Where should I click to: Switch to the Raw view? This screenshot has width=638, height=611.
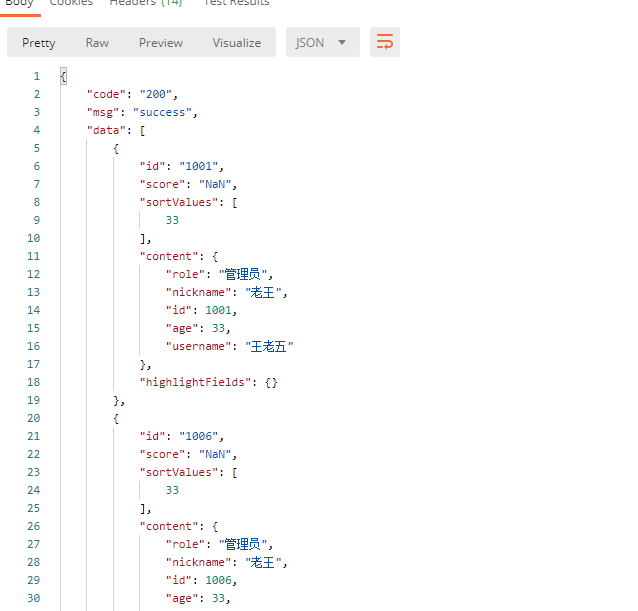(x=97, y=43)
